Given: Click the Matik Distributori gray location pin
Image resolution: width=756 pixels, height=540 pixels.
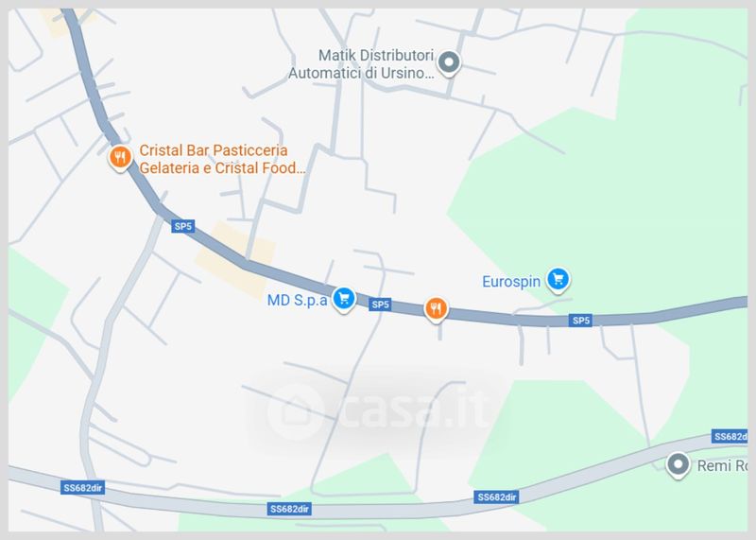Looking at the screenshot, I should click(449, 62).
